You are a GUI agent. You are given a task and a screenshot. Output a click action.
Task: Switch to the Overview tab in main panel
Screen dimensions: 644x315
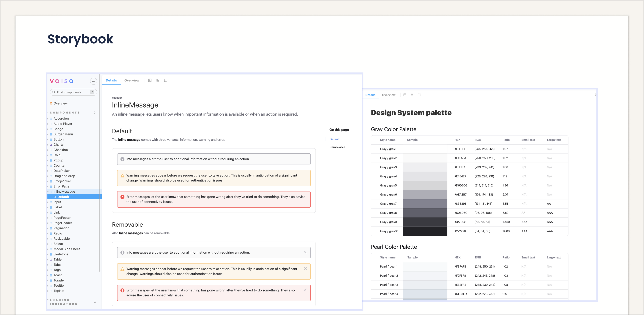pos(132,80)
